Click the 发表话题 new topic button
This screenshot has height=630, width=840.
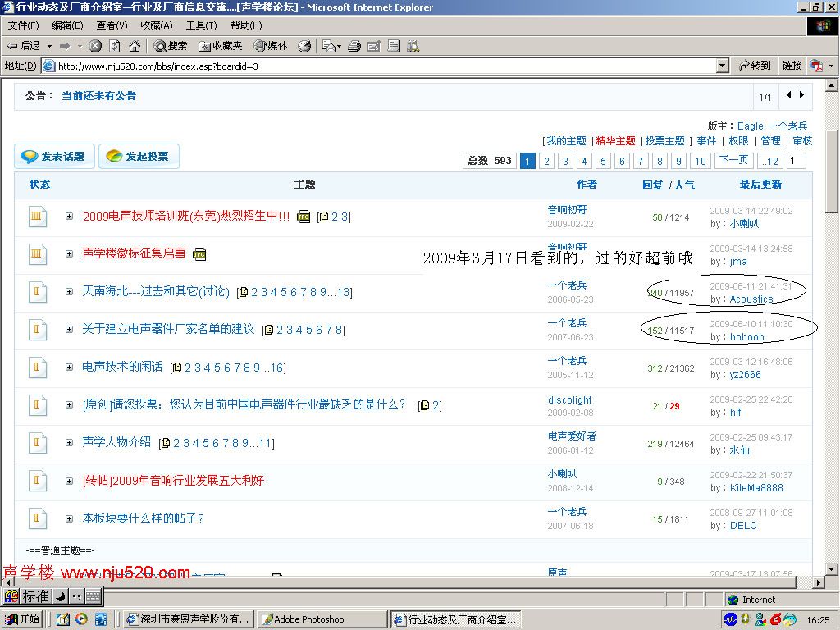pos(54,157)
